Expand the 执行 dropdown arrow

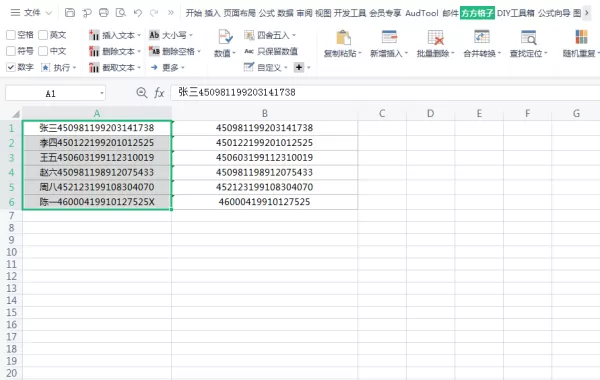click(75, 68)
